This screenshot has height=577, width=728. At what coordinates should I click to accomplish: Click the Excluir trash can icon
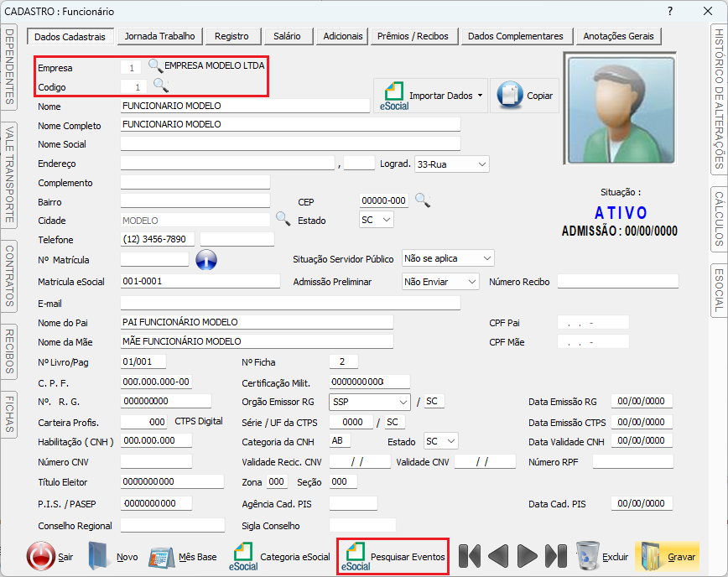click(x=589, y=556)
